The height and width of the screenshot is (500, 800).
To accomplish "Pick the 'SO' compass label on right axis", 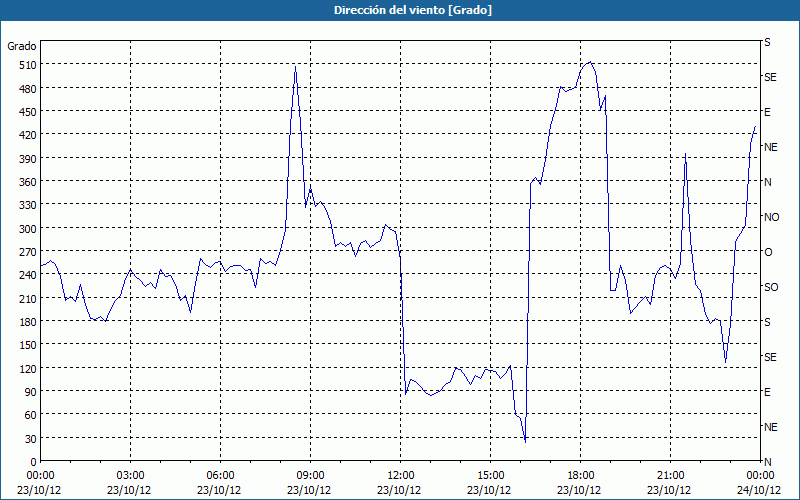I will [771, 288].
